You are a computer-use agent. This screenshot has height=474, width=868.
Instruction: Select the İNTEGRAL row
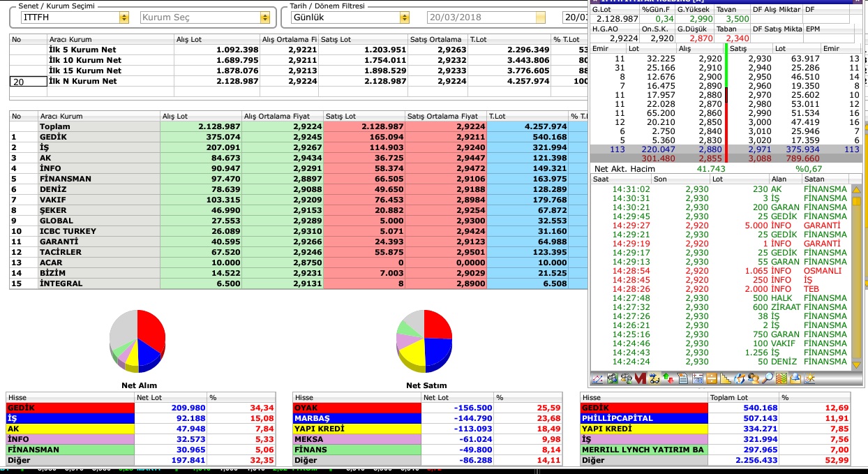click(x=299, y=284)
